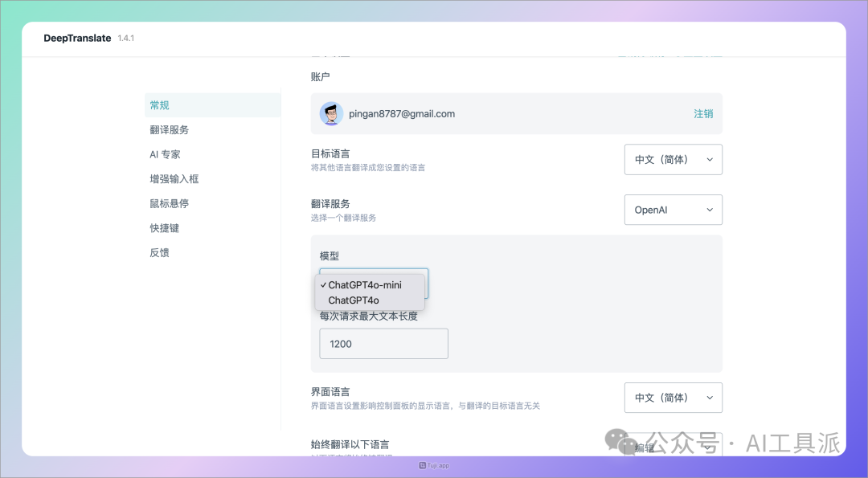Screen dimensions: 868x478
Task: Click the DeepTranslate title text
Action: coord(77,39)
